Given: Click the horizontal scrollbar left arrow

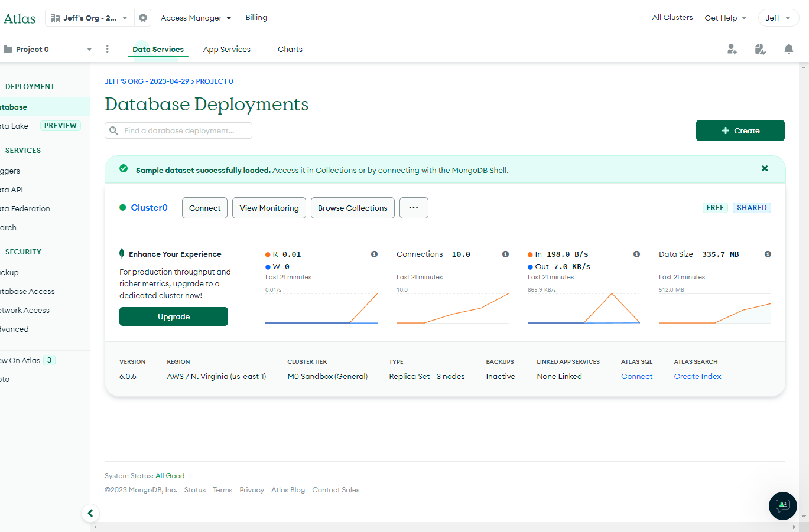Looking at the screenshot, I should (95, 527).
